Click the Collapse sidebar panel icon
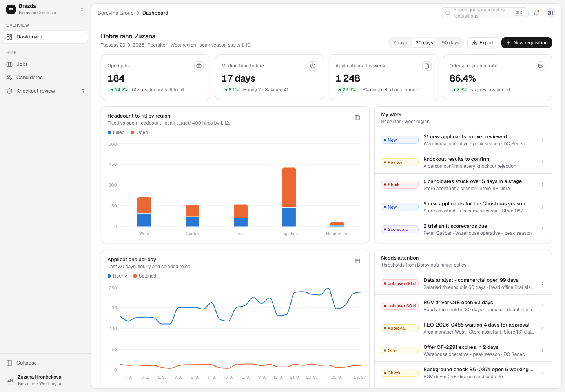Image resolution: width=565 pixels, height=392 pixels. pos(9,363)
